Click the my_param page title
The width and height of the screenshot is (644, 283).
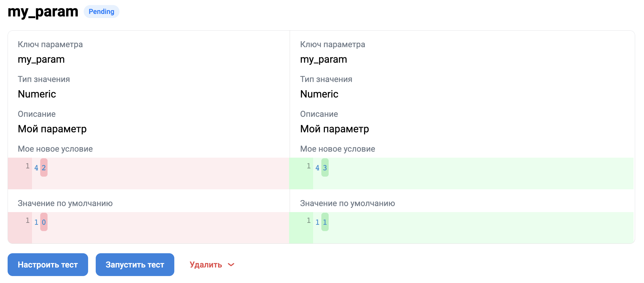pyautogui.click(x=43, y=12)
